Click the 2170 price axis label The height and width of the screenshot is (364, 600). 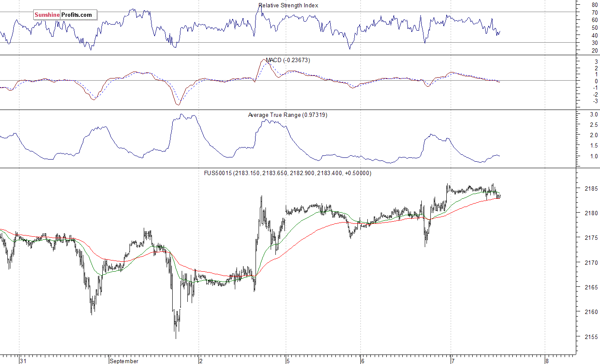pos(592,263)
